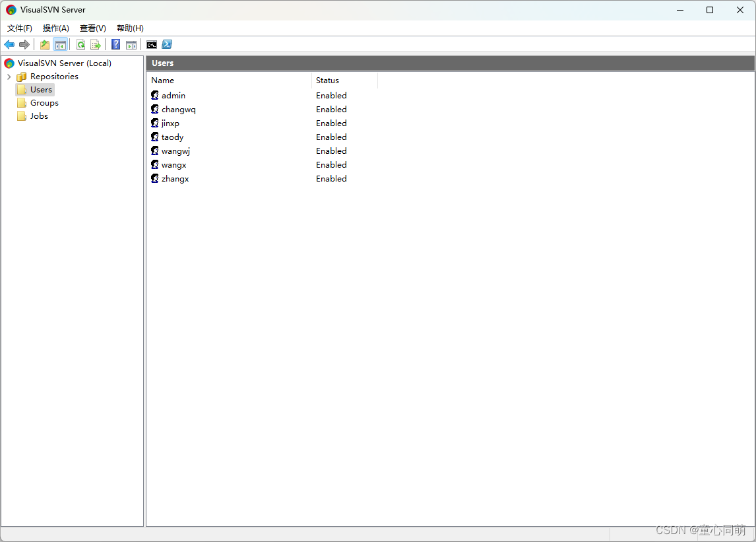The image size is (756, 542).
Task: Maximize the VisualSVN Server window
Action: pyautogui.click(x=710, y=10)
